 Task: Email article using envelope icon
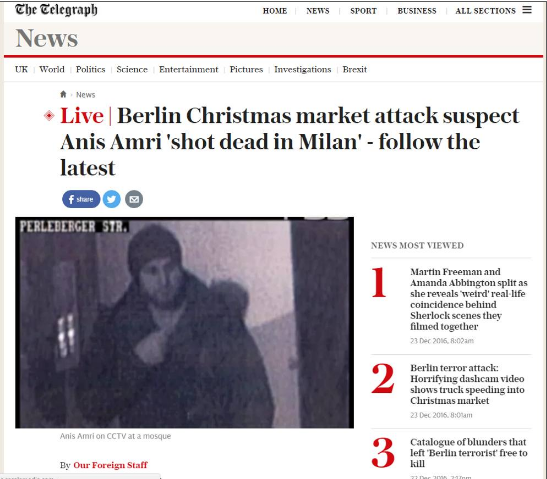[134, 199]
